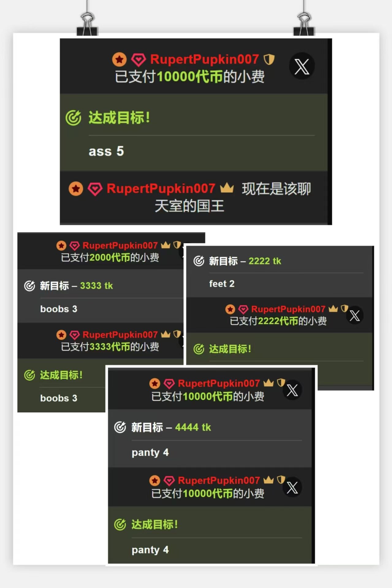This screenshot has height=588, width=392.
Task: Click the X share icon in top panel
Action: pyautogui.click(x=302, y=66)
